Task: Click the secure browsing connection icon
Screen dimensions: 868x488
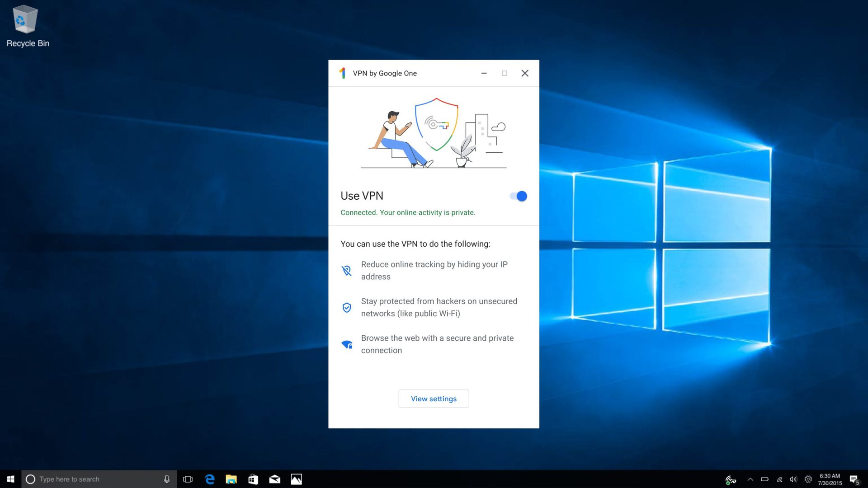Action: point(346,344)
